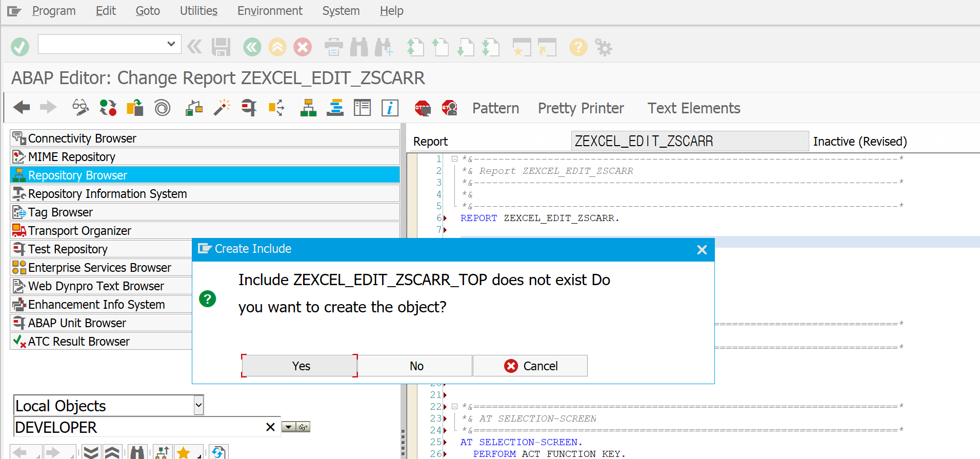Click the Other Object icon
Image resolution: width=980 pixels, height=459 pixels.
[135, 108]
